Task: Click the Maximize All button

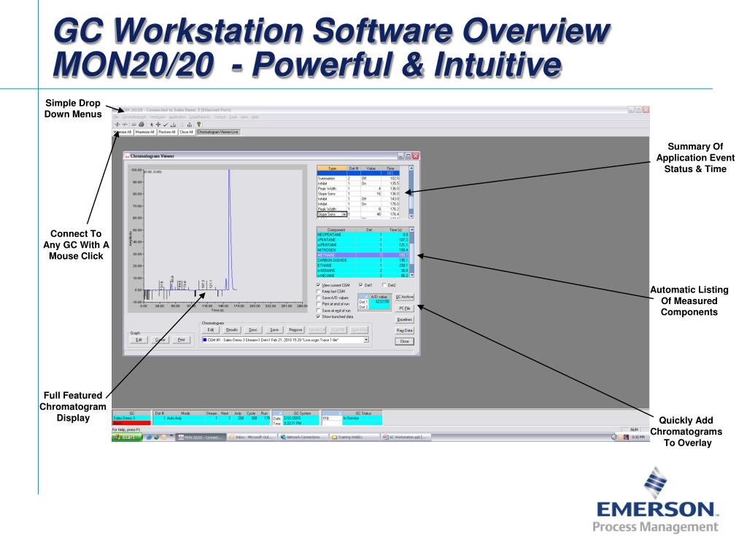Action: pos(145,132)
